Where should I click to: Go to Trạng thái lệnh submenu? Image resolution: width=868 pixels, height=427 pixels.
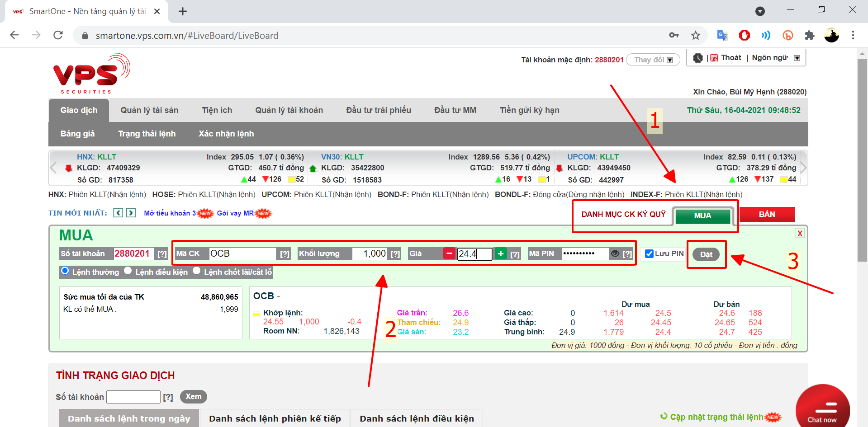pyautogui.click(x=147, y=134)
